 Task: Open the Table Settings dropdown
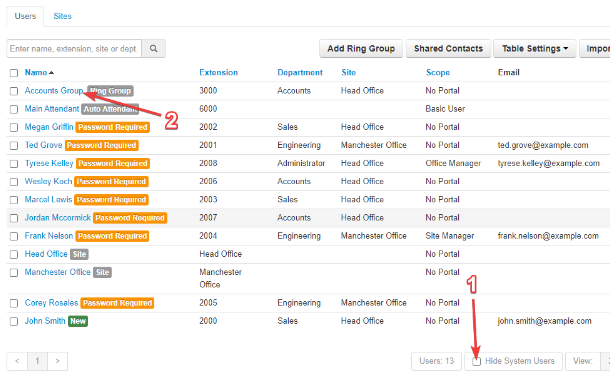[x=535, y=49]
